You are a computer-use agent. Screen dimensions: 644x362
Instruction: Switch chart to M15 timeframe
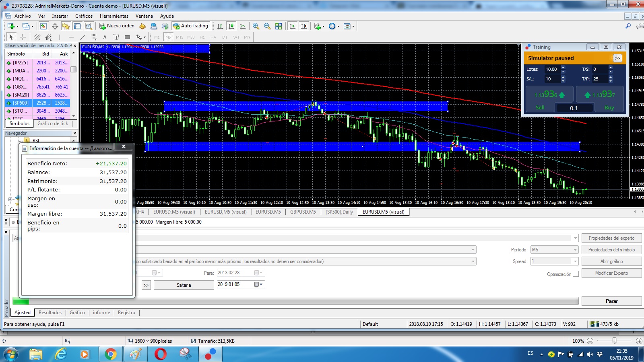pos(180,37)
